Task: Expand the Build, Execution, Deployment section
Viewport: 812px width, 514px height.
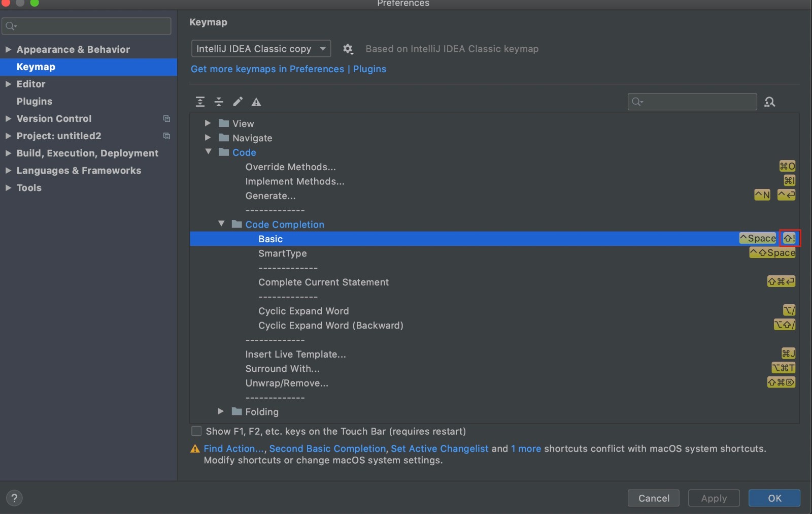Action: pos(8,153)
